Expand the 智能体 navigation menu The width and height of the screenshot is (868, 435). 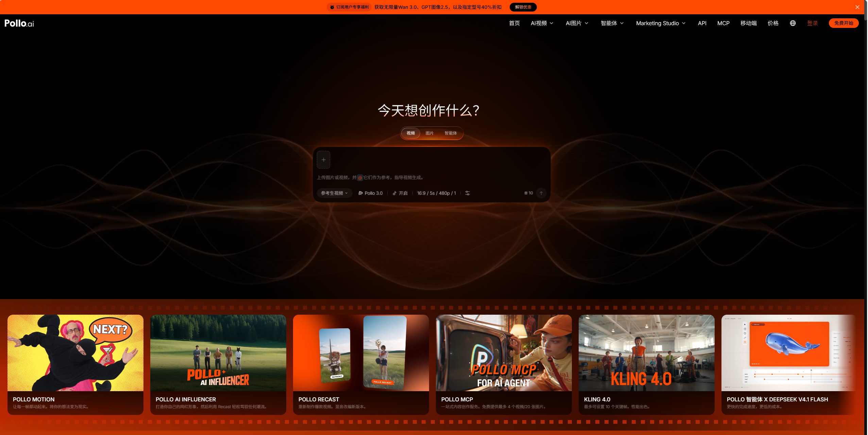click(612, 23)
